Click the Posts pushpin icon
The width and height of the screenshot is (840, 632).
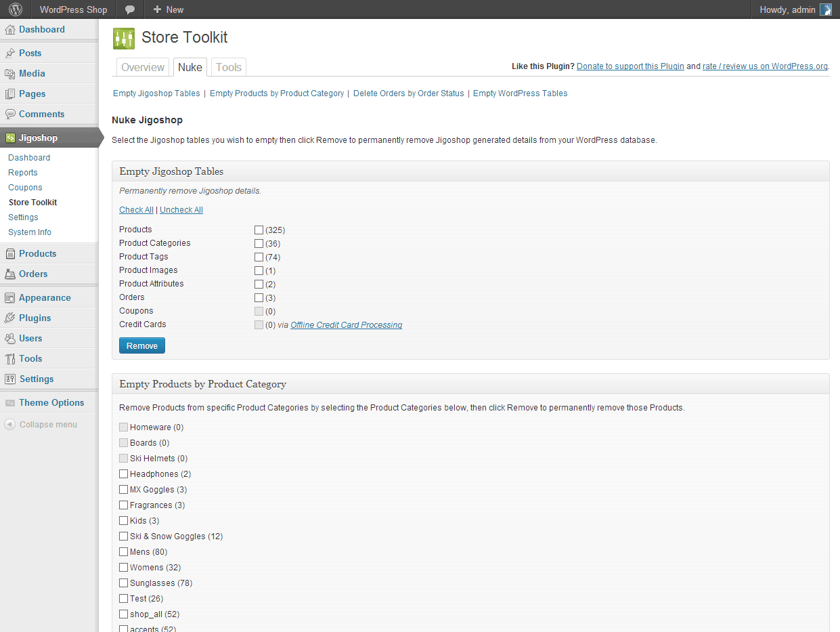point(10,54)
